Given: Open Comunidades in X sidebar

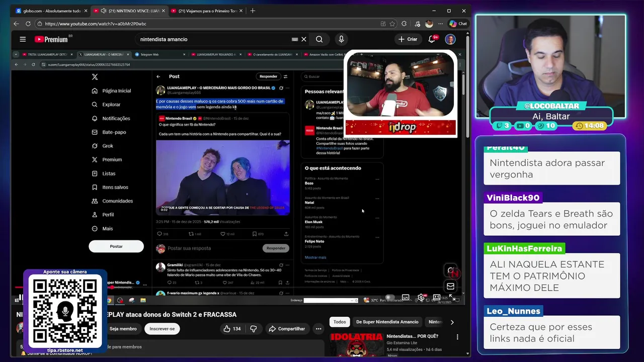Looking at the screenshot, I should pyautogui.click(x=112, y=201).
